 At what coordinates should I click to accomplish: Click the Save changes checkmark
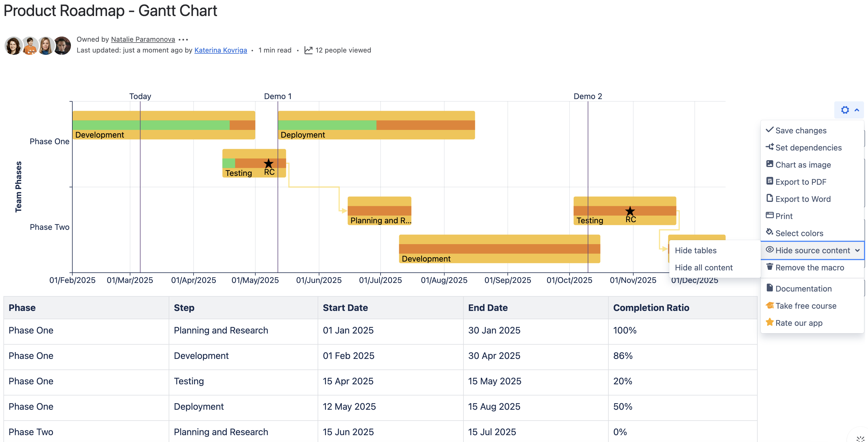click(x=769, y=130)
